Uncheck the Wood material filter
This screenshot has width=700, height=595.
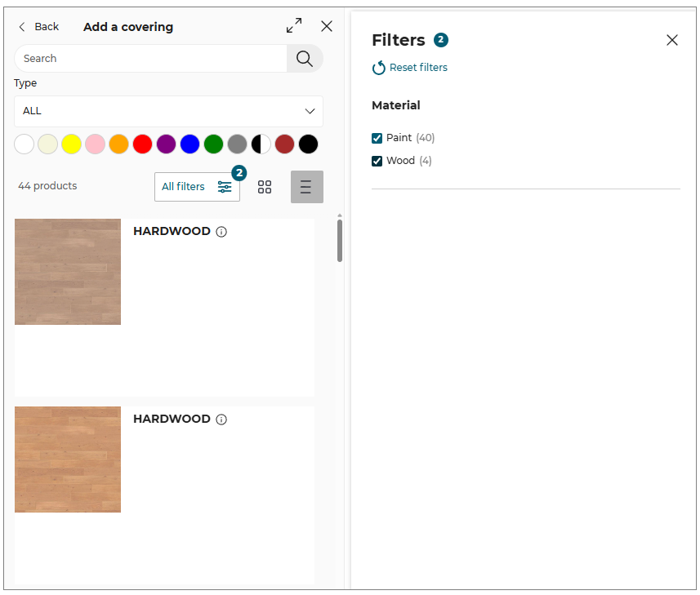click(x=377, y=161)
